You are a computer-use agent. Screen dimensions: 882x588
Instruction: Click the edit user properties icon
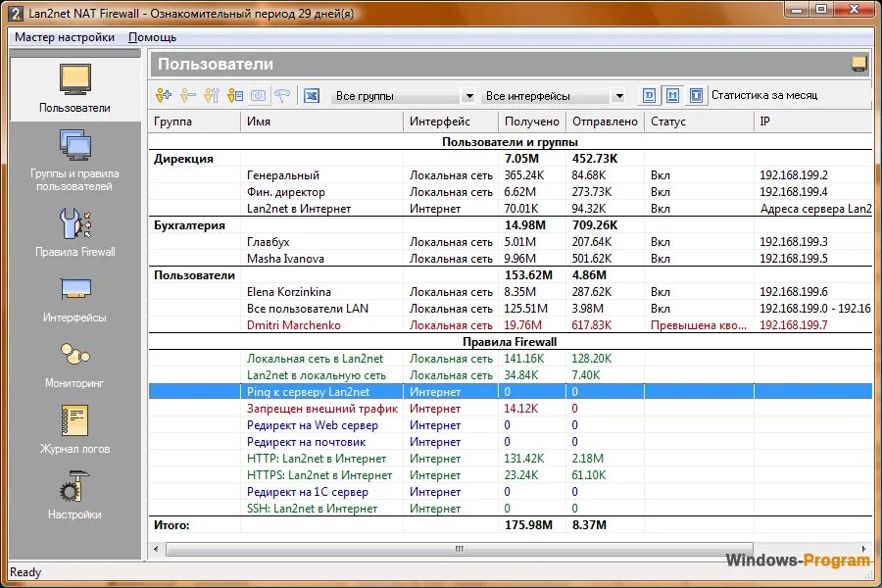(x=212, y=96)
